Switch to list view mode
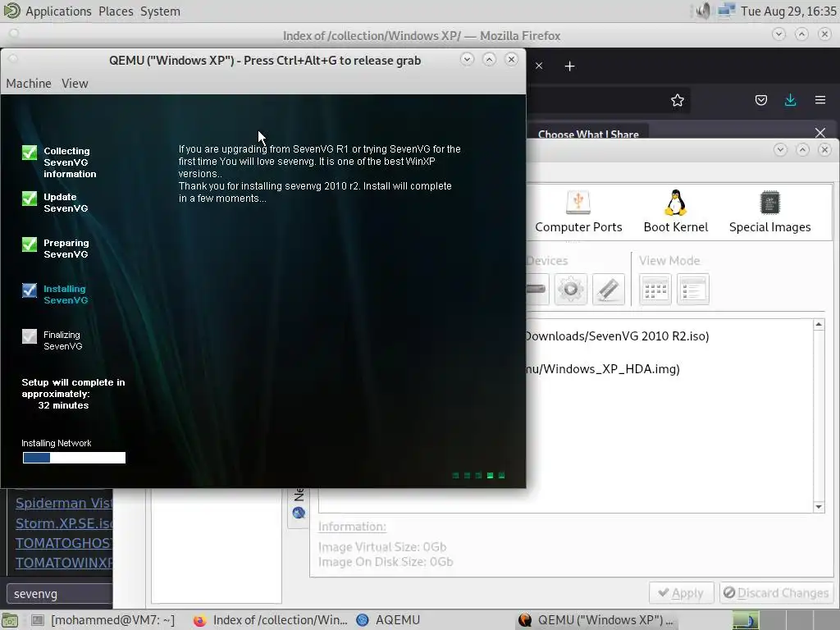Screen dimensions: 840x630 (692, 290)
